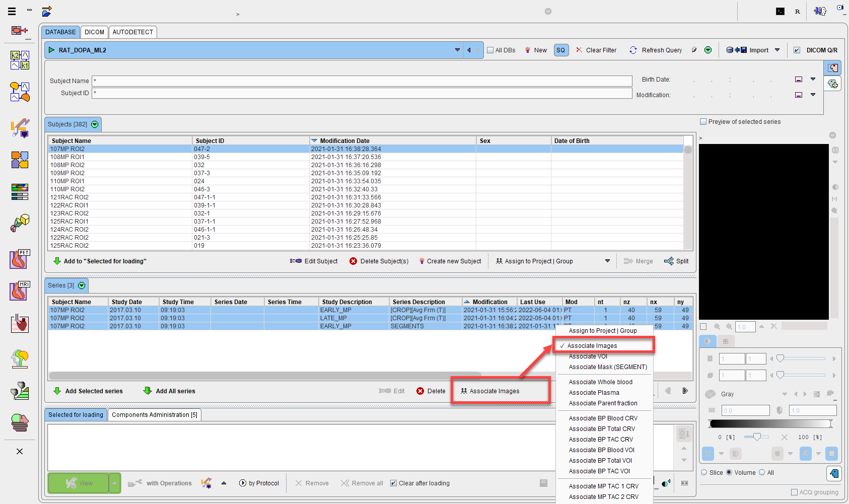Select the Volume radio button
The height and width of the screenshot is (504, 849).
pyautogui.click(x=729, y=472)
